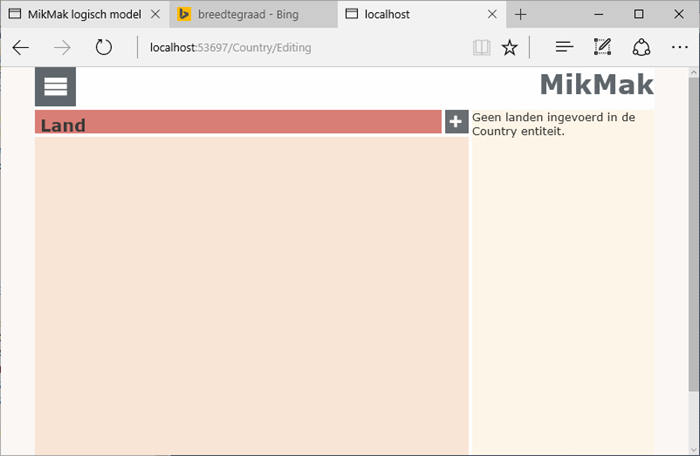The width and height of the screenshot is (700, 456).
Task: Go back to the previous page
Action: coord(21,47)
